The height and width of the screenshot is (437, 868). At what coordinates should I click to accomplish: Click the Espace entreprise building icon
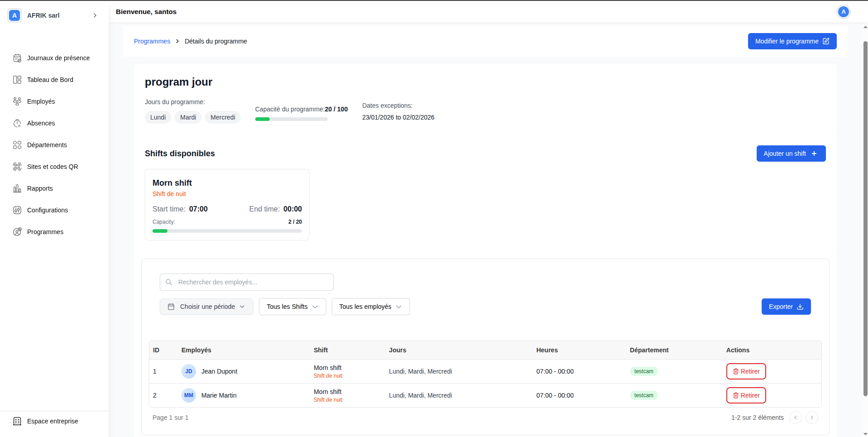pos(17,421)
